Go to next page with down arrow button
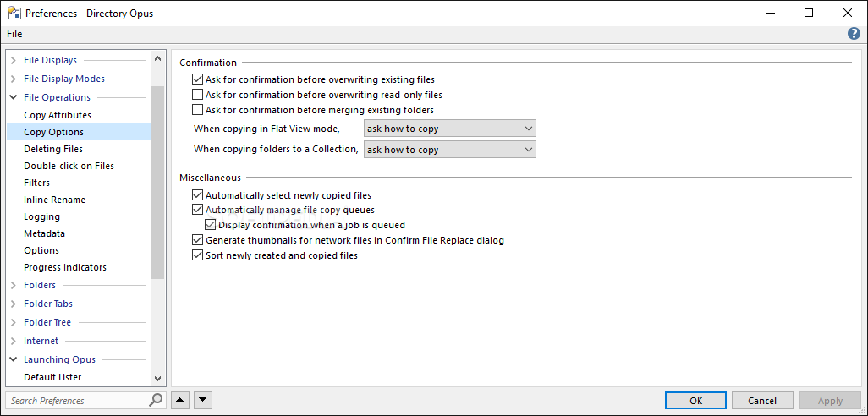868x416 pixels. (202, 401)
